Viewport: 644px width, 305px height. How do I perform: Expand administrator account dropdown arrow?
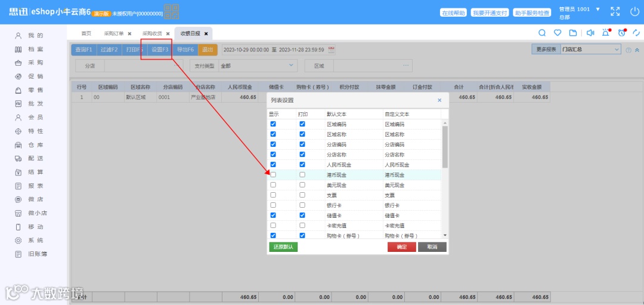coord(597,9)
